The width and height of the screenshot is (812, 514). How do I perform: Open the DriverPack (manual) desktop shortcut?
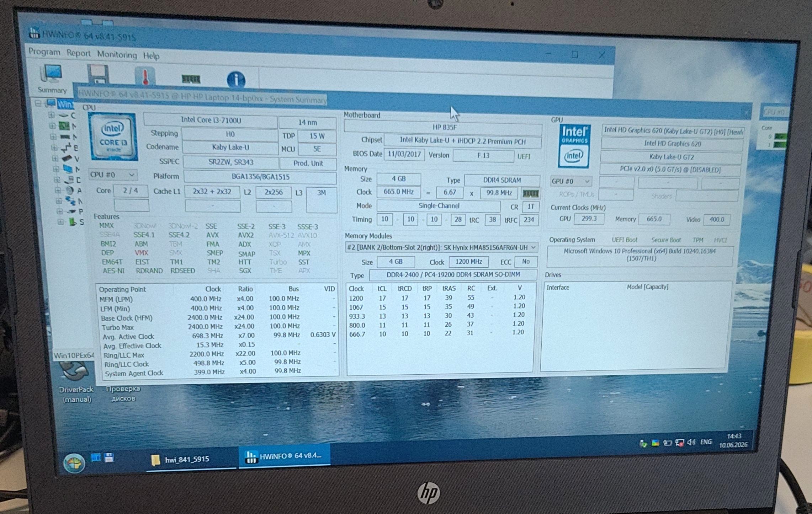tap(76, 382)
